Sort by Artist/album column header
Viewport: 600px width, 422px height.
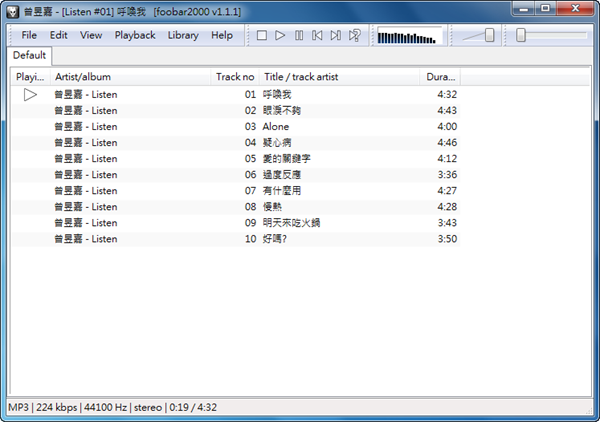(130, 77)
